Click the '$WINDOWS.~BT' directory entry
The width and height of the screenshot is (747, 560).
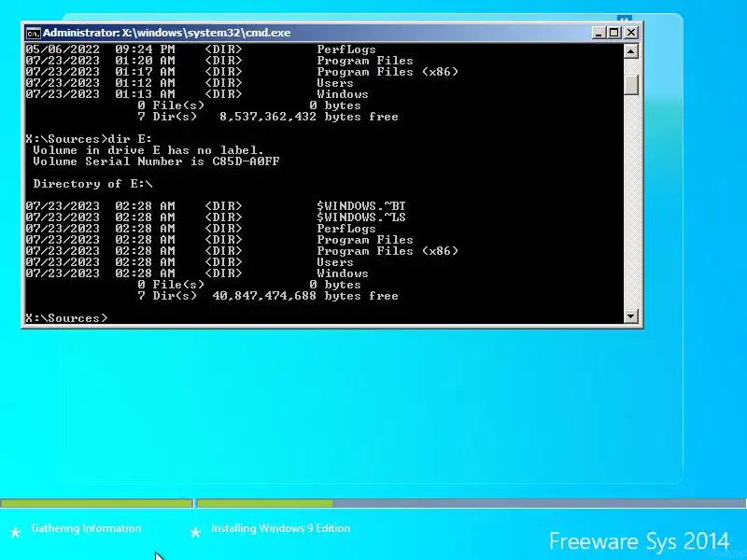click(216, 206)
